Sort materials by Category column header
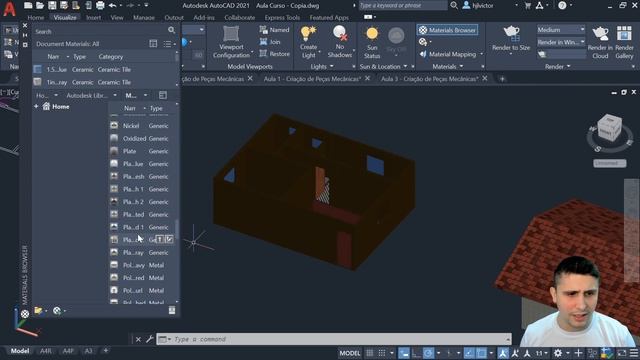The width and height of the screenshot is (640, 360). click(111, 57)
